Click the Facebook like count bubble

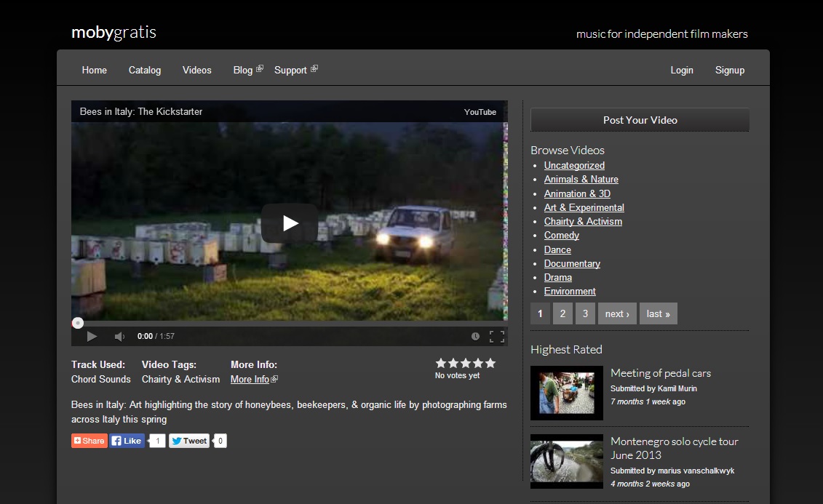coord(157,441)
